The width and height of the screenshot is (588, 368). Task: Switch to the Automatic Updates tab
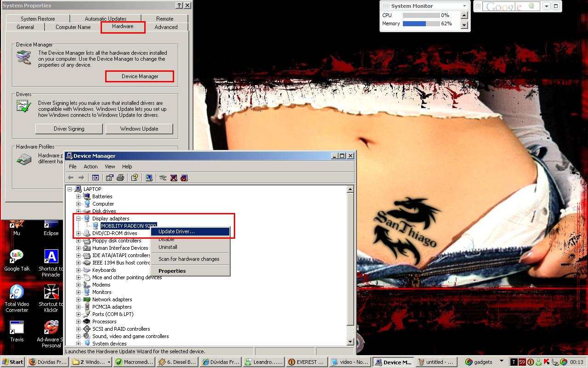point(106,19)
